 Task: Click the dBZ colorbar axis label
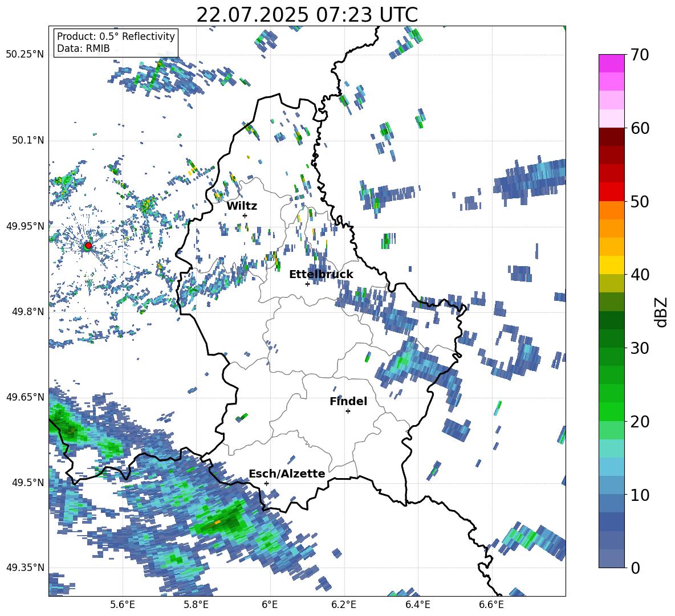coord(662,312)
